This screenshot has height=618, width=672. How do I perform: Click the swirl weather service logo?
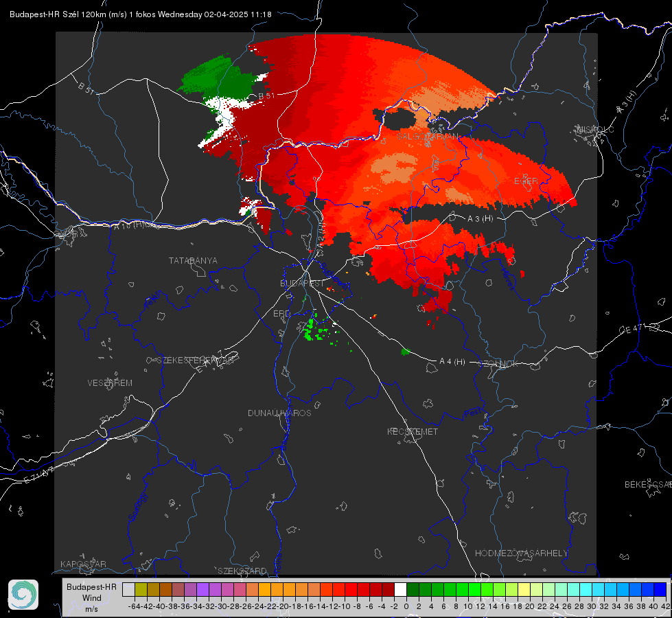23,595
